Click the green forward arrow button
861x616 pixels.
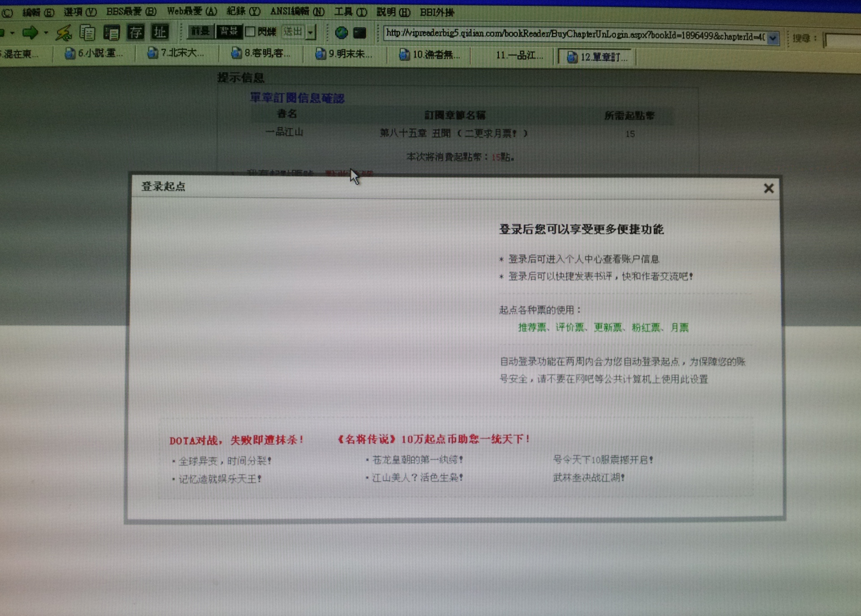(x=30, y=32)
